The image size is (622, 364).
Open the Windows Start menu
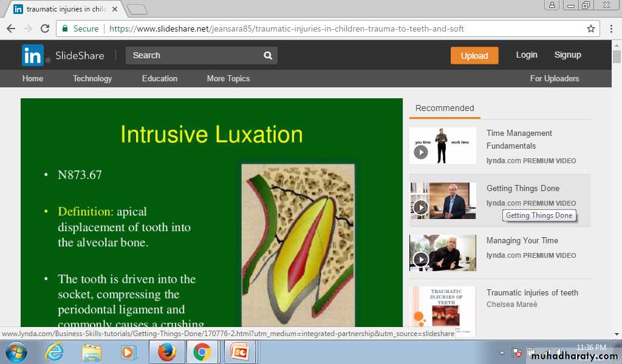click(x=16, y=352)
